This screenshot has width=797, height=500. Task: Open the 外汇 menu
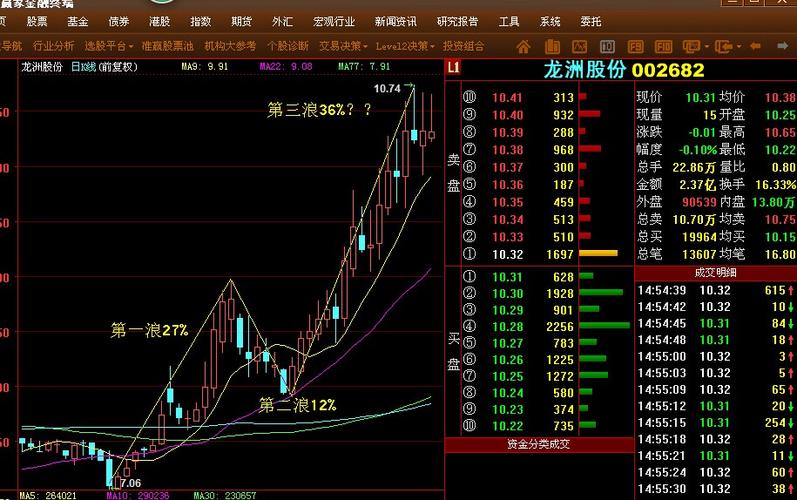(282, 21)
